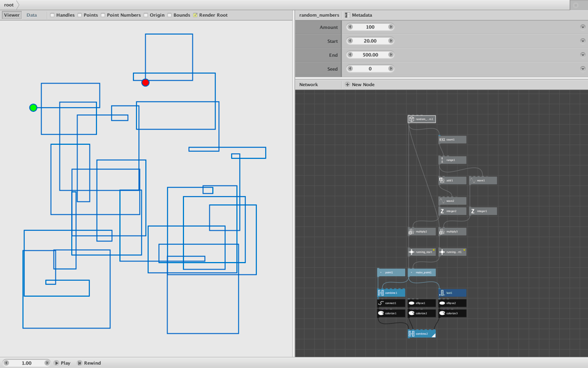Open the Seed parameter options arrow

(583, 69)
